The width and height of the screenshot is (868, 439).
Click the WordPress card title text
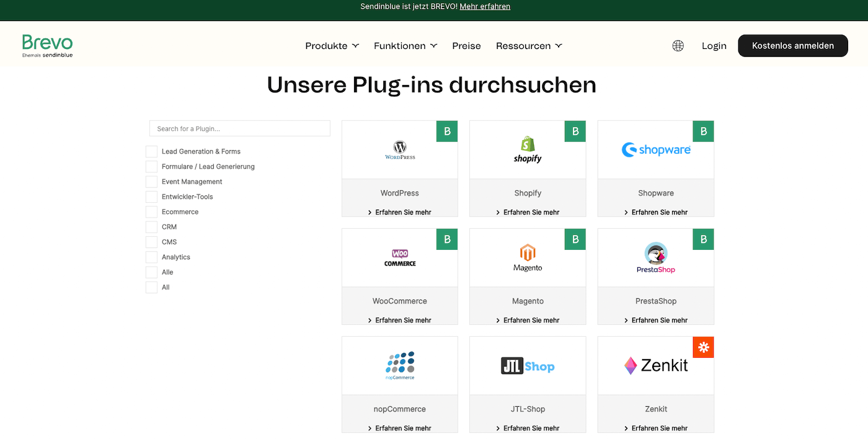(x=400, y=193)
